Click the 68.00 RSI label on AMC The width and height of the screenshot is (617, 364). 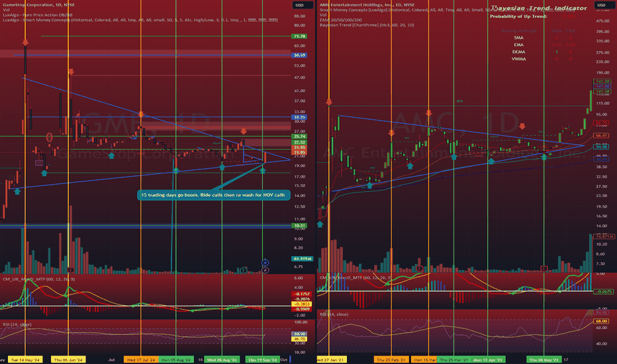(601, 321)
